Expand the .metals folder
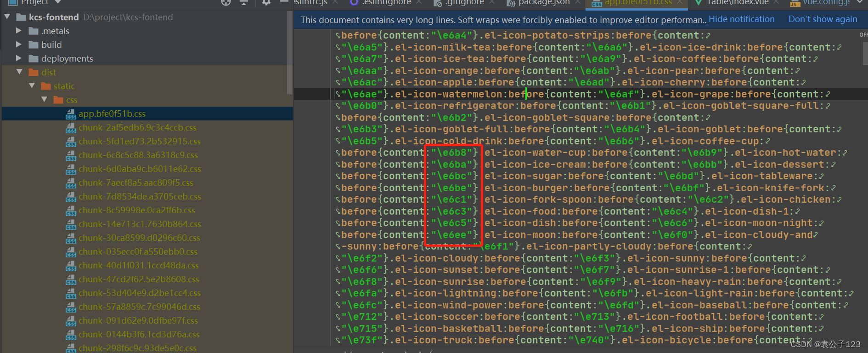 click(x=19, y=31)
